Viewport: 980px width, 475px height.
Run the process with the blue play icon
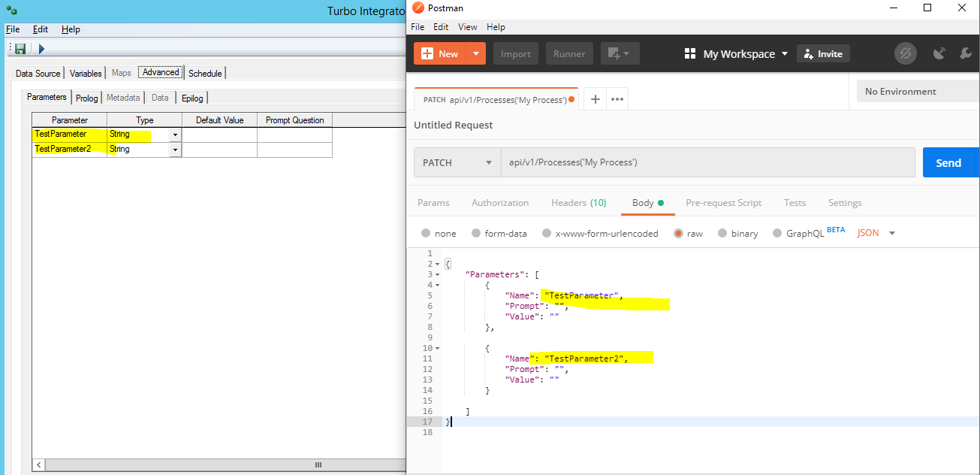point(41,49)
